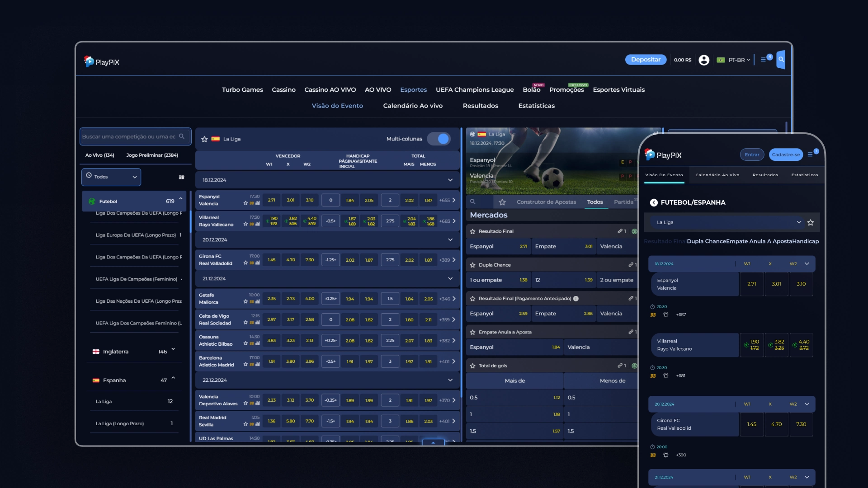Favorite the Empate Anula a Aposta market
Screen dimensions: 868x488
[472, 333]
